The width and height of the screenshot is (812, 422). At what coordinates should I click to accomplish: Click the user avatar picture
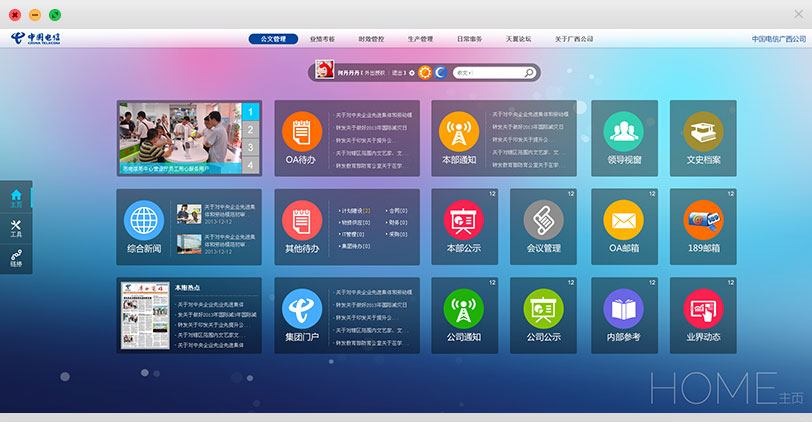tap(325, 70)
